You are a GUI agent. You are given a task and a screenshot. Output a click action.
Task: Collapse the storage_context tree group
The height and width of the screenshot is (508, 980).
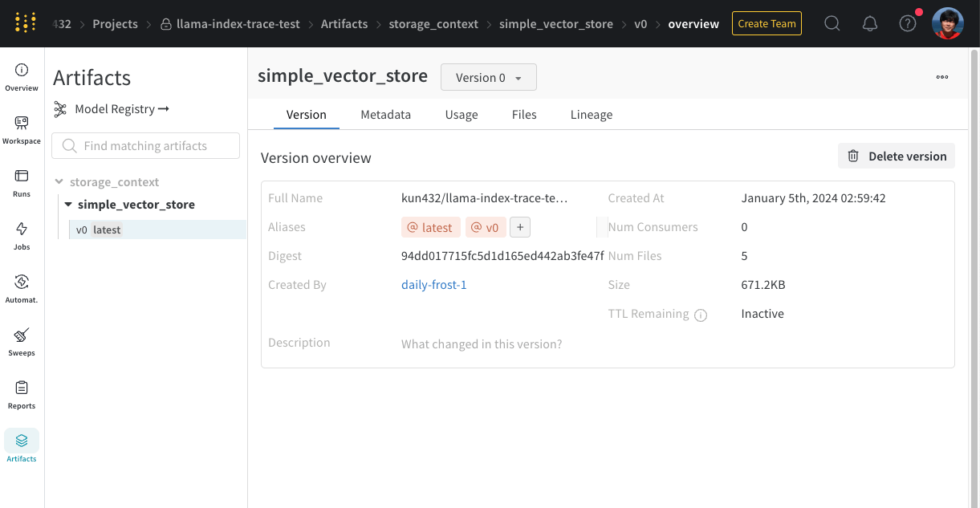point(59,182)
